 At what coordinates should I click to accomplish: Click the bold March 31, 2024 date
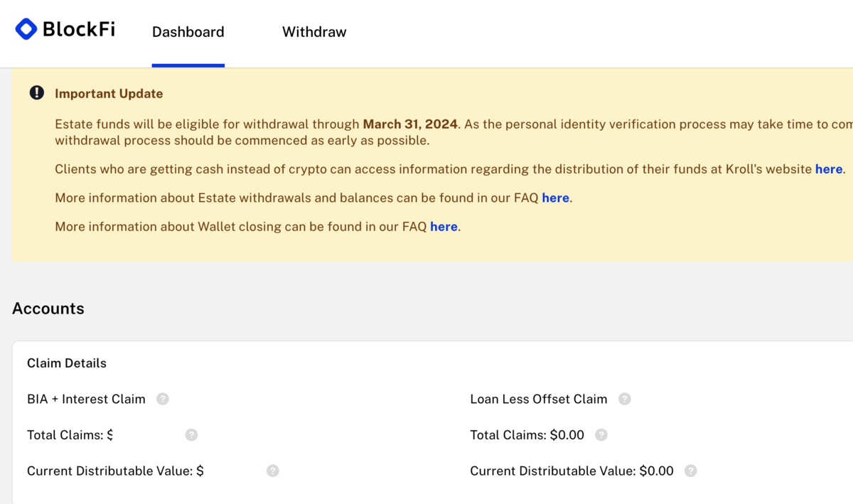[410, 124]
